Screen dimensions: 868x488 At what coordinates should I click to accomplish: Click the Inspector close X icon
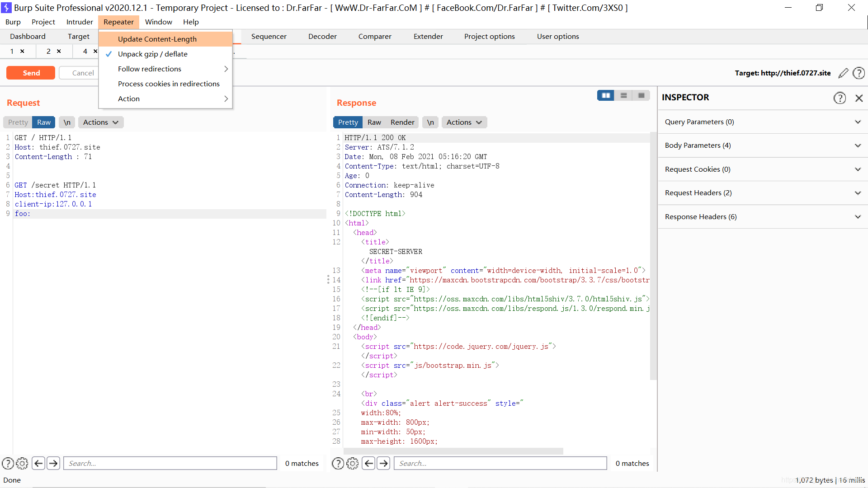(x=859, y=97)
